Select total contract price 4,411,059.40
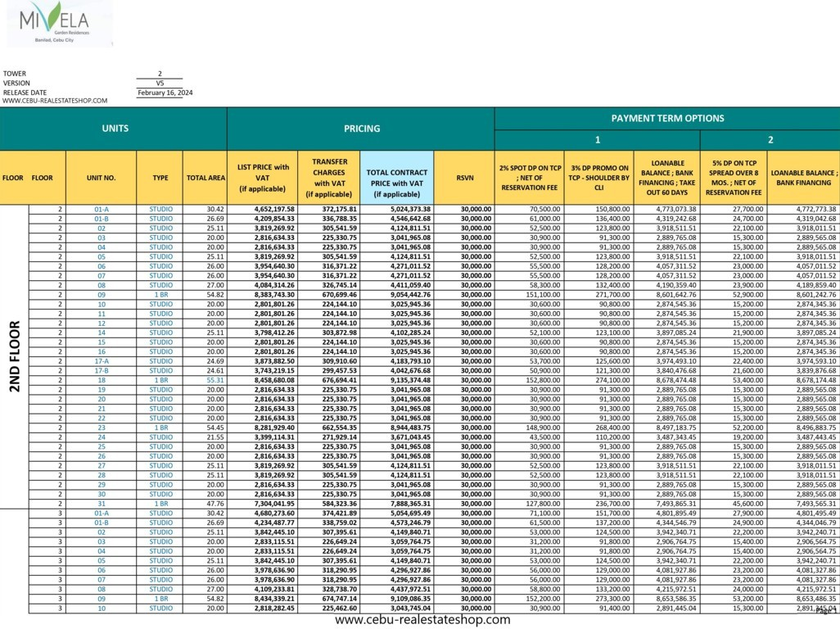840x629 pixels. click(x=410, y=286)
